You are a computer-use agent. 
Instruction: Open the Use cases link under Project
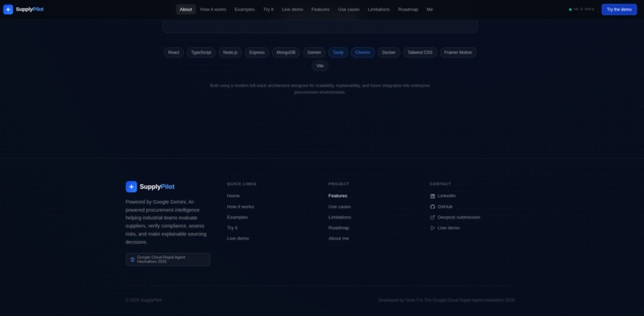pos(340,207)
